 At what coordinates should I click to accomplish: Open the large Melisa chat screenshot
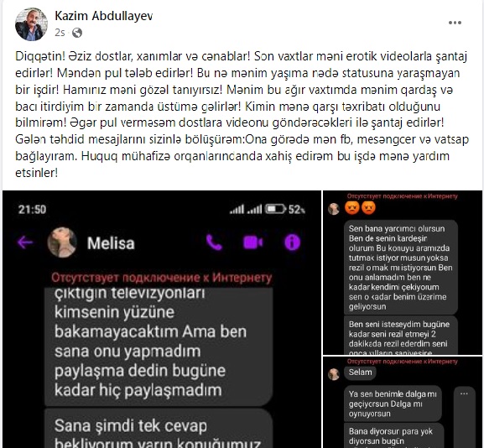coord(162,319)
